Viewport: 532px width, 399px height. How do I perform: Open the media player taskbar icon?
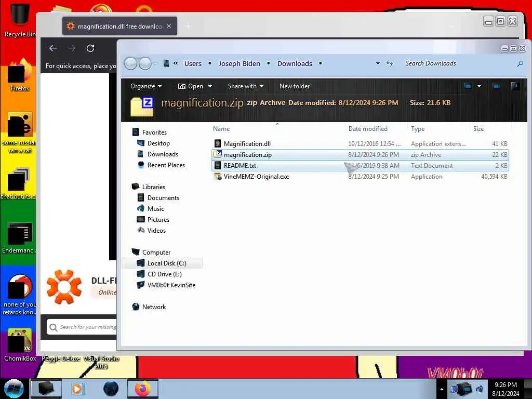tap(77, 389)
